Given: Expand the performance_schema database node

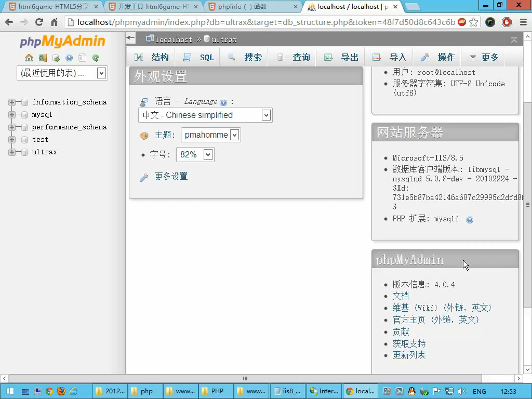Looking at the screenshot, I should click(12, 127).
